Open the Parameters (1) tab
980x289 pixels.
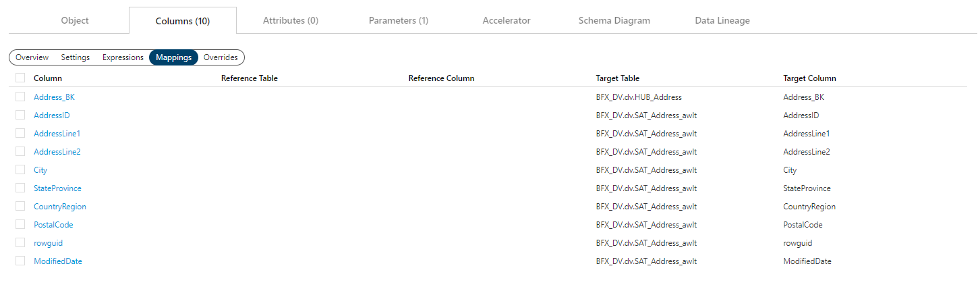[399, 20]
